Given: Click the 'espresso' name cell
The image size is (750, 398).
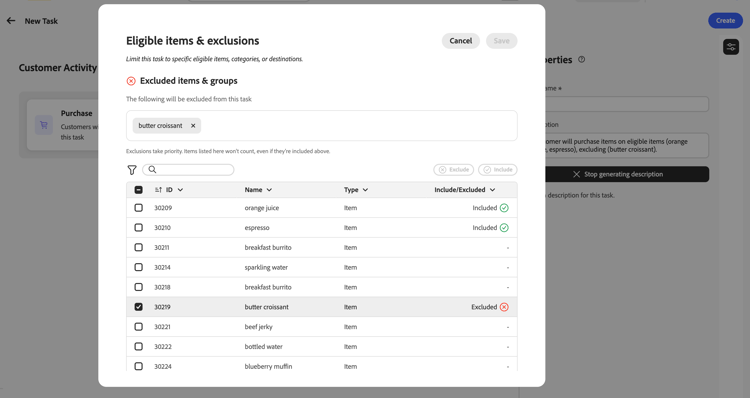Looking at the screenshot, I should pos(257,228).
